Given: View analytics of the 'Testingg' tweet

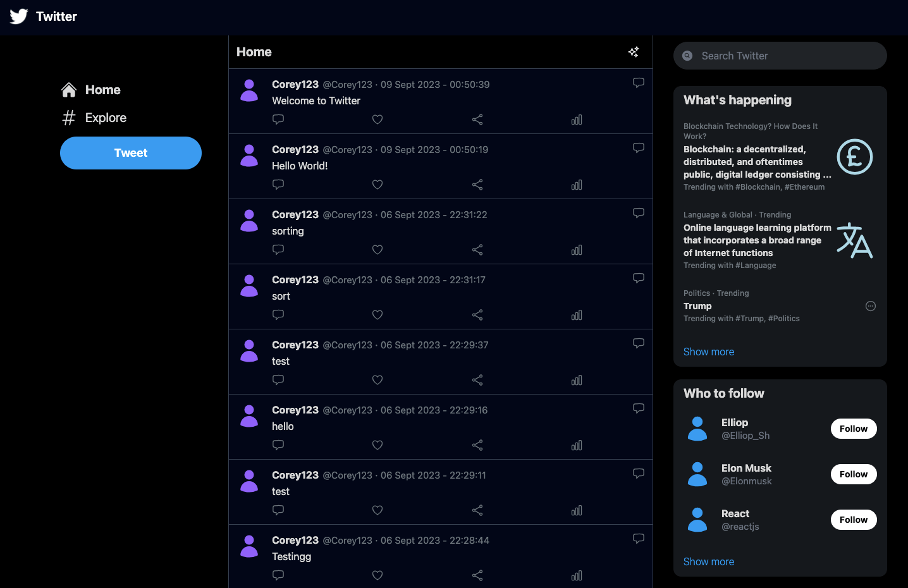Looking at the screenshot, I should coord(577,575).
